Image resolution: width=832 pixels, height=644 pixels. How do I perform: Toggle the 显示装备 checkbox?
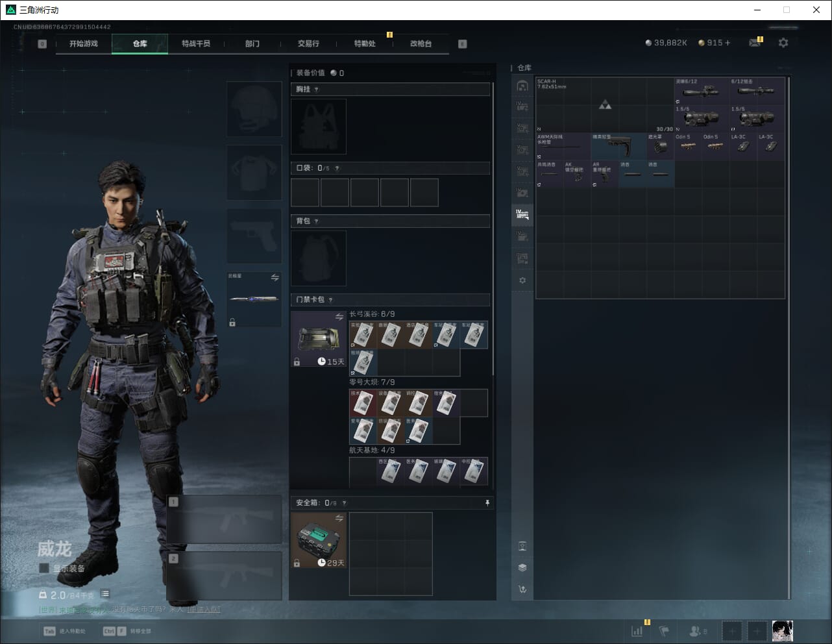(44, 568)
